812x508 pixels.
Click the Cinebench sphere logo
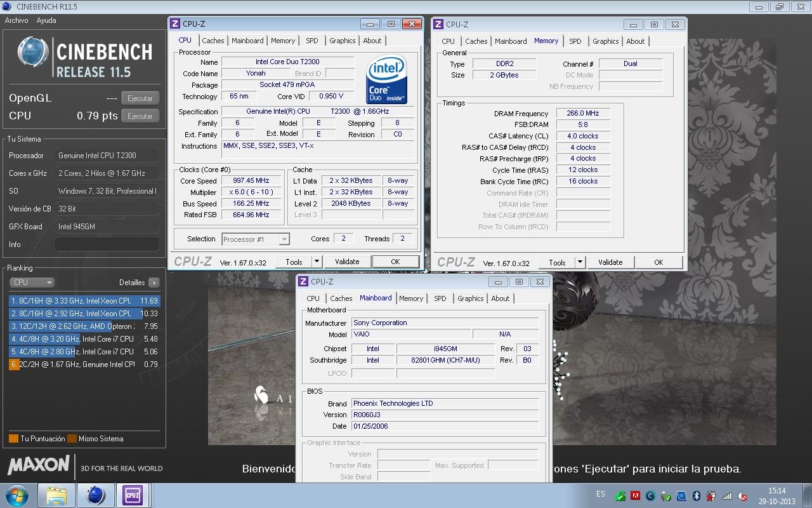pos(33,53)
